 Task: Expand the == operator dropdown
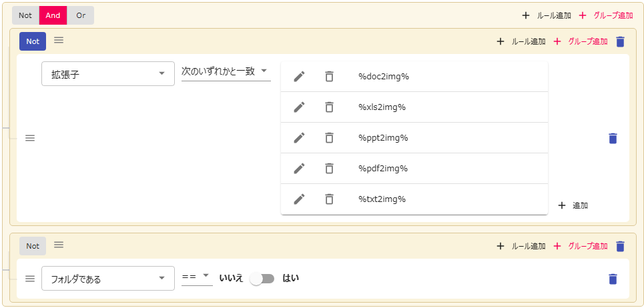click(196, 276)
